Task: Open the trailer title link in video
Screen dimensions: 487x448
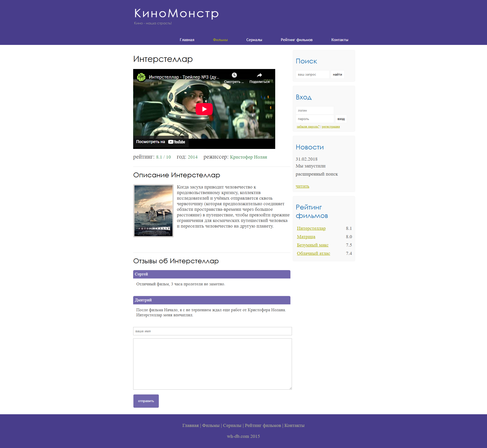Action: pos(184,77)
